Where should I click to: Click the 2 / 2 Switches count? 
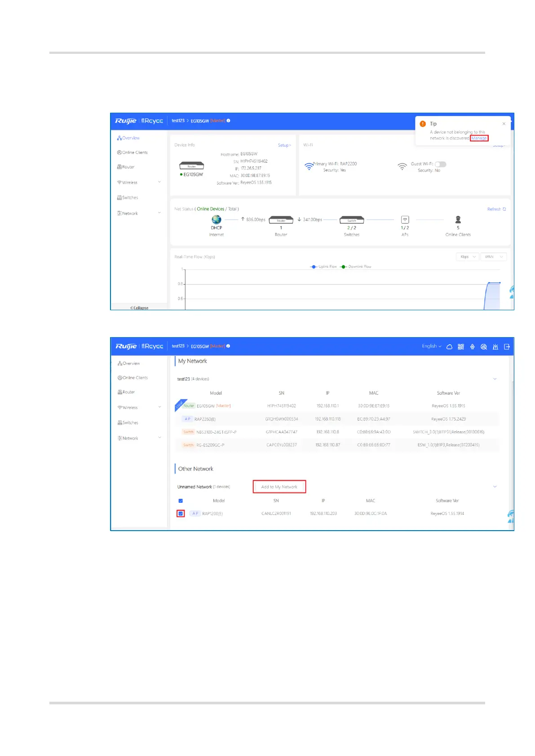352,228
